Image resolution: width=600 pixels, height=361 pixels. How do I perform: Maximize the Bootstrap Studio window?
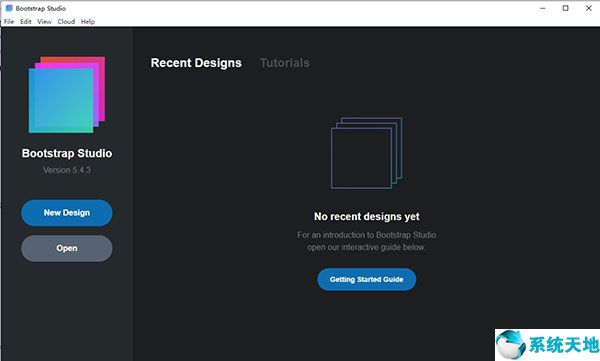(x=566, y=8)
